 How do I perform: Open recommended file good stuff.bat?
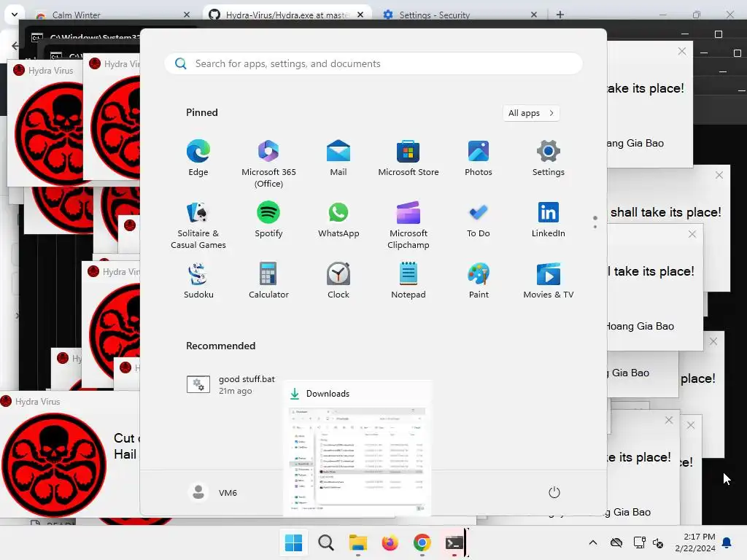tap(231, 385)
